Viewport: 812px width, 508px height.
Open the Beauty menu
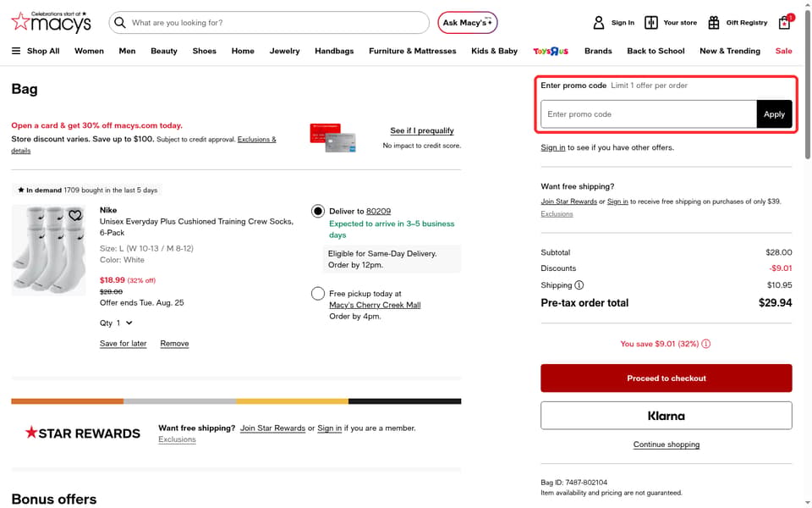[163, 51]
